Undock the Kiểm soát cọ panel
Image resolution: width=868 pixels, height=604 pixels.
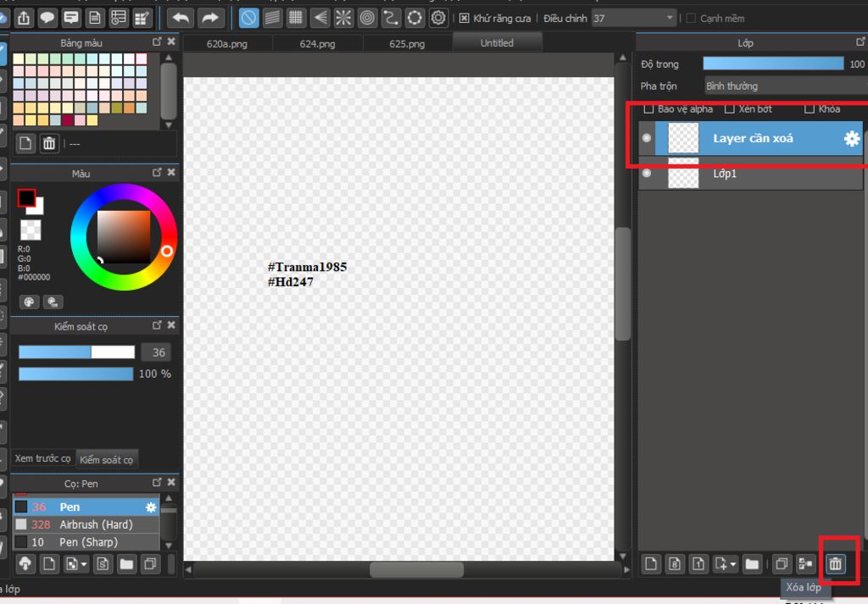157,325
